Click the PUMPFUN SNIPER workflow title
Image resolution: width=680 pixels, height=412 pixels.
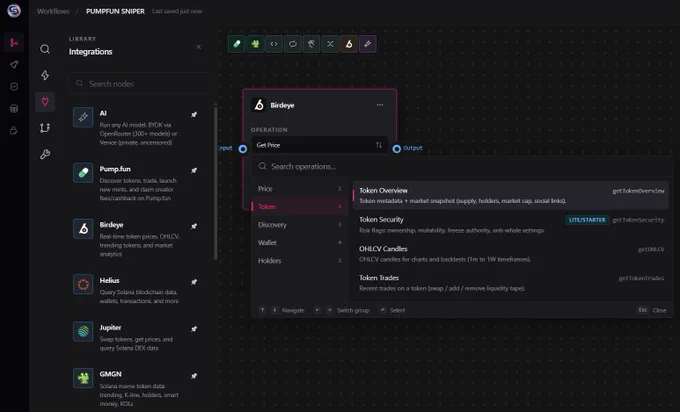[115, 11]
